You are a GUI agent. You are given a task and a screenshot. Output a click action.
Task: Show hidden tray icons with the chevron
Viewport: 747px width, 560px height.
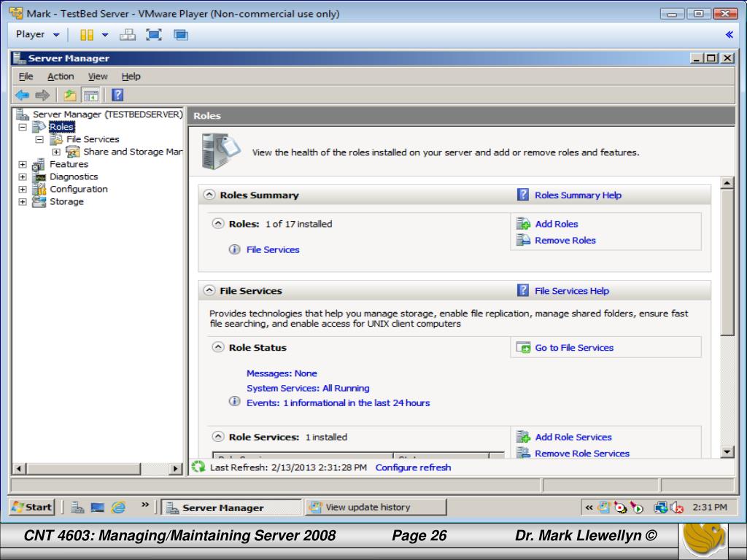coord(589,507)
